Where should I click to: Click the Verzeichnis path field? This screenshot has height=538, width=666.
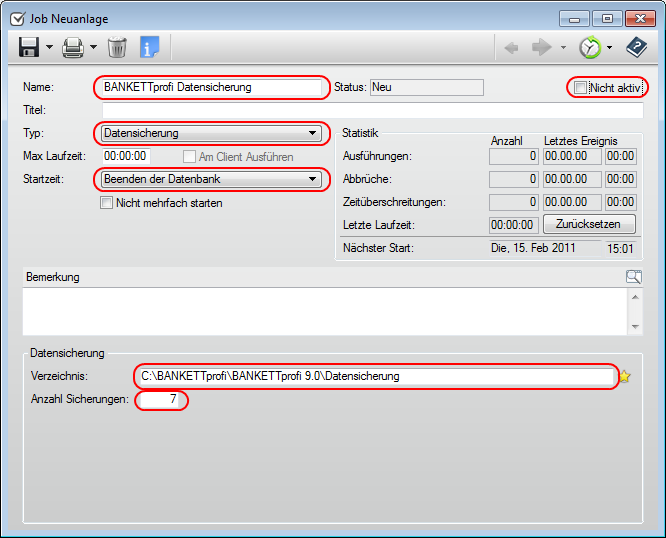[375, 376]
